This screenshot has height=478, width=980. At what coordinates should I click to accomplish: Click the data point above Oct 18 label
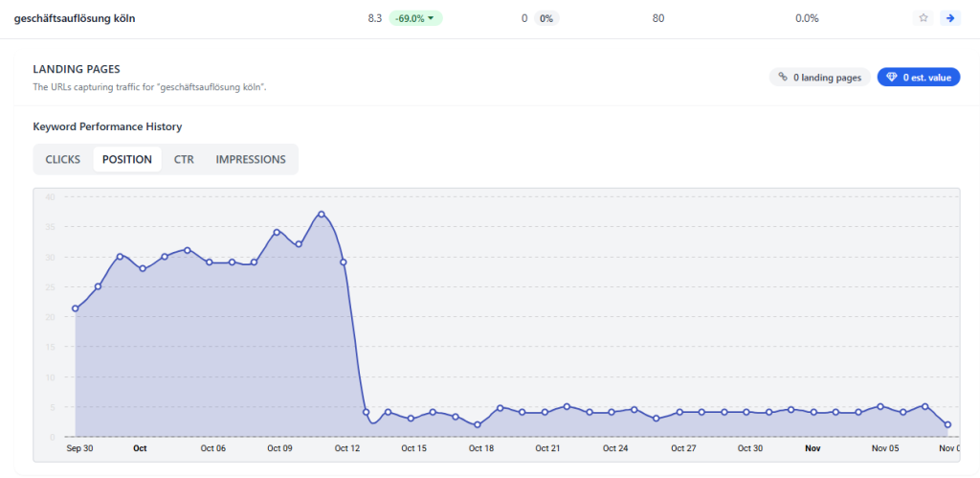pyautogui.click(x=478, y=425)
